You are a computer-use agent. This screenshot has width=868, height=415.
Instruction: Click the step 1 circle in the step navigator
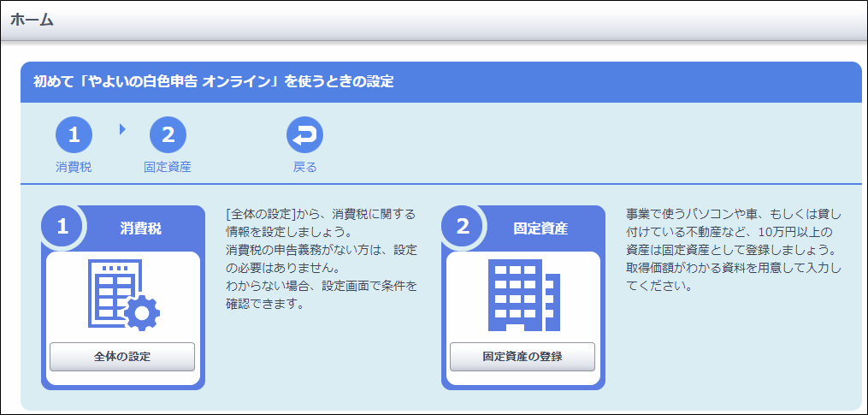(74, 134)
